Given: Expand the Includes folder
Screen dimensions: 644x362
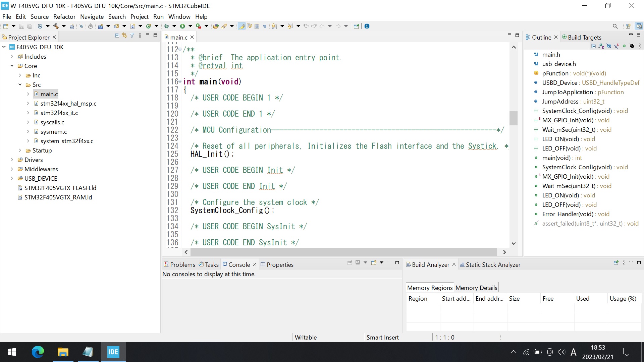Looking at the screenshot, I should pyautogui.click(x=12, y=57).
